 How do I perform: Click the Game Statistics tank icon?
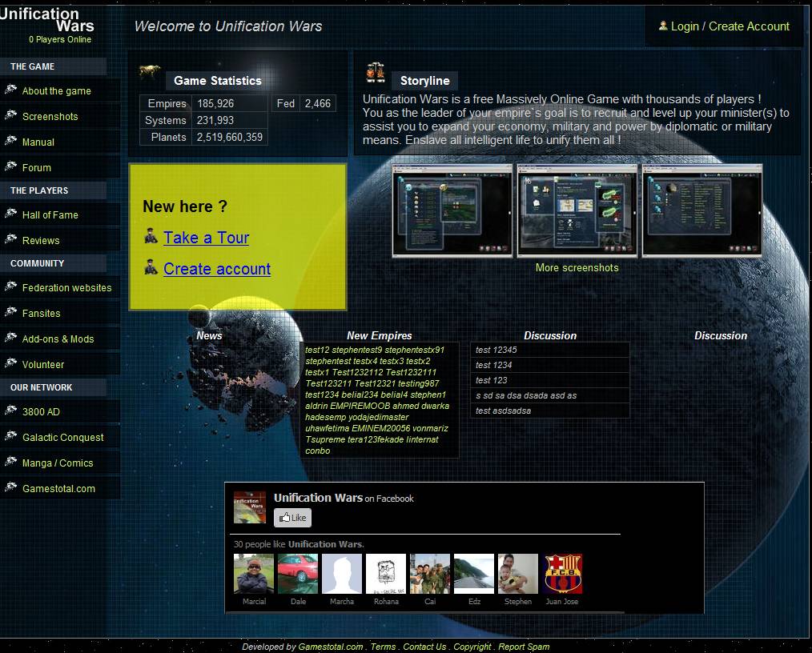pyautogui.click(x=150, y=73)
